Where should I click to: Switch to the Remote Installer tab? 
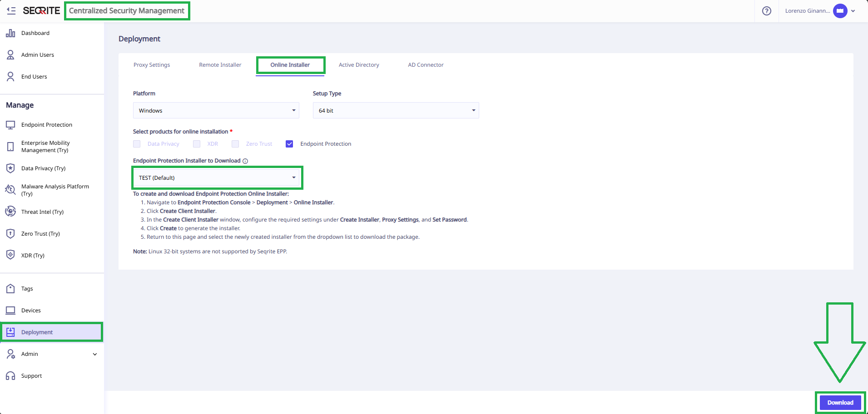click(x=220, y=65)
